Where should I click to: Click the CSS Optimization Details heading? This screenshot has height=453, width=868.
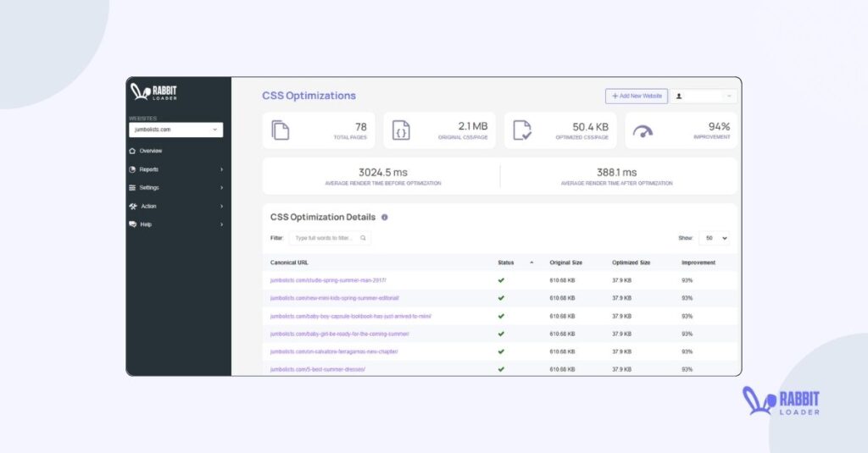(x=323, y=218)
